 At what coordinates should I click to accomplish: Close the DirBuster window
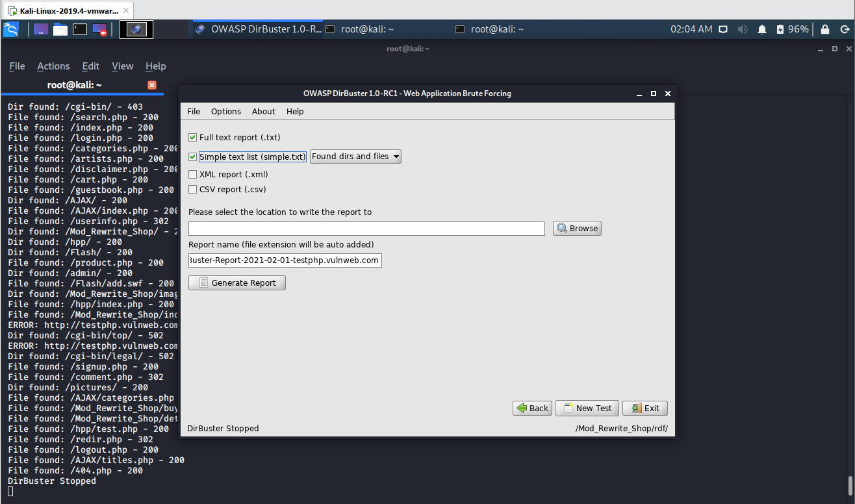coord(668,94)
